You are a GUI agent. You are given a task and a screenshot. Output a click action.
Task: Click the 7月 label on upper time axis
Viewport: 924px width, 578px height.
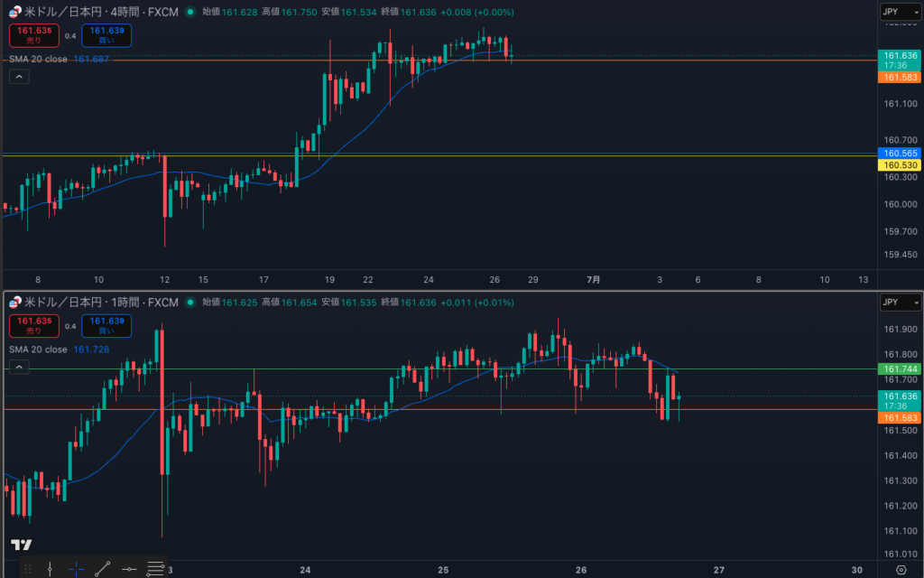click(594, 280)
